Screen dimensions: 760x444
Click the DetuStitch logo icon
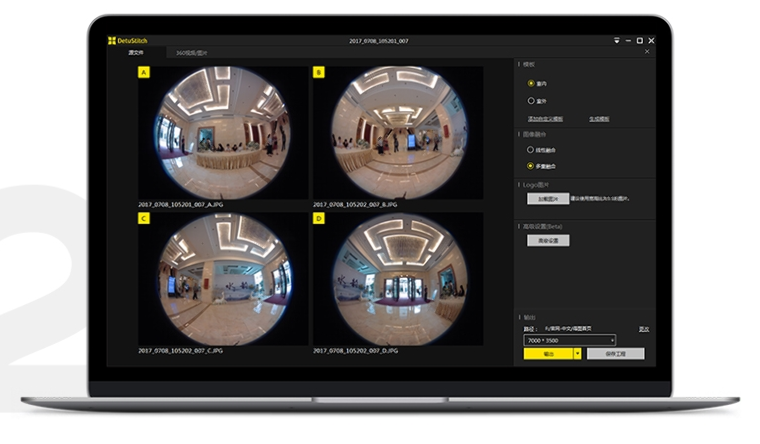click(x=112, y=41)
